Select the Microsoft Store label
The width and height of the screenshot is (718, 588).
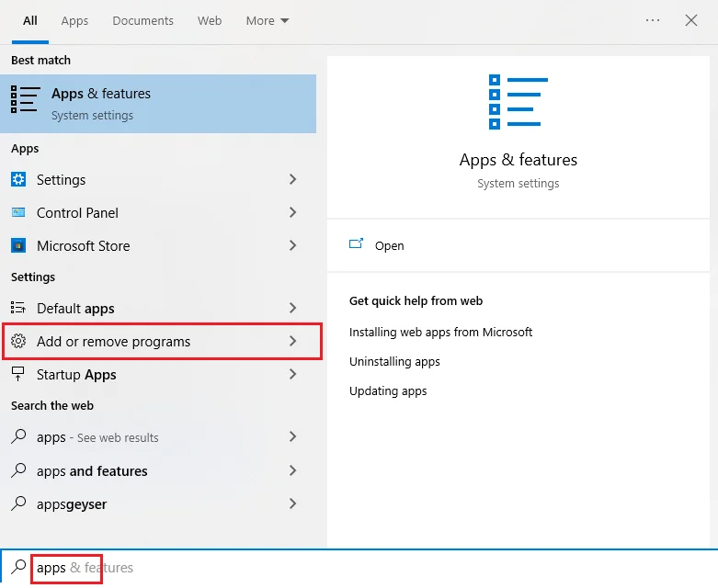(x=84, y=246)
